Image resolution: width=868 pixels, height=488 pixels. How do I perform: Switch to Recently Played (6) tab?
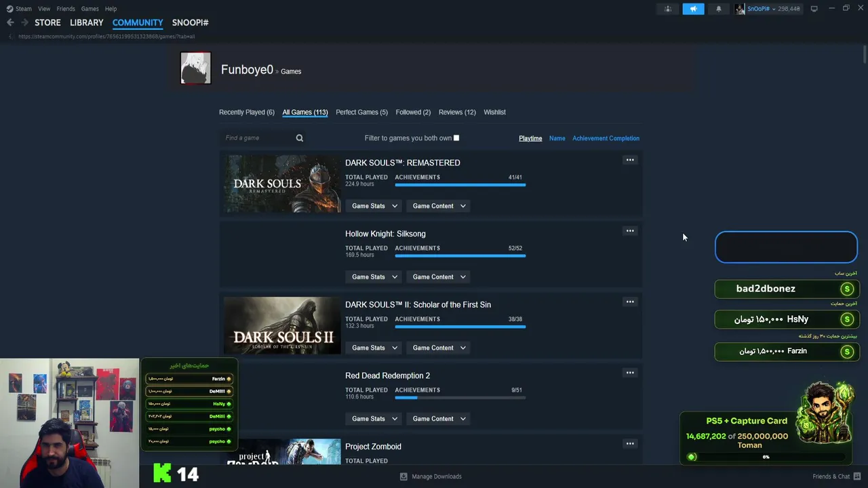(x=247, y=113)
